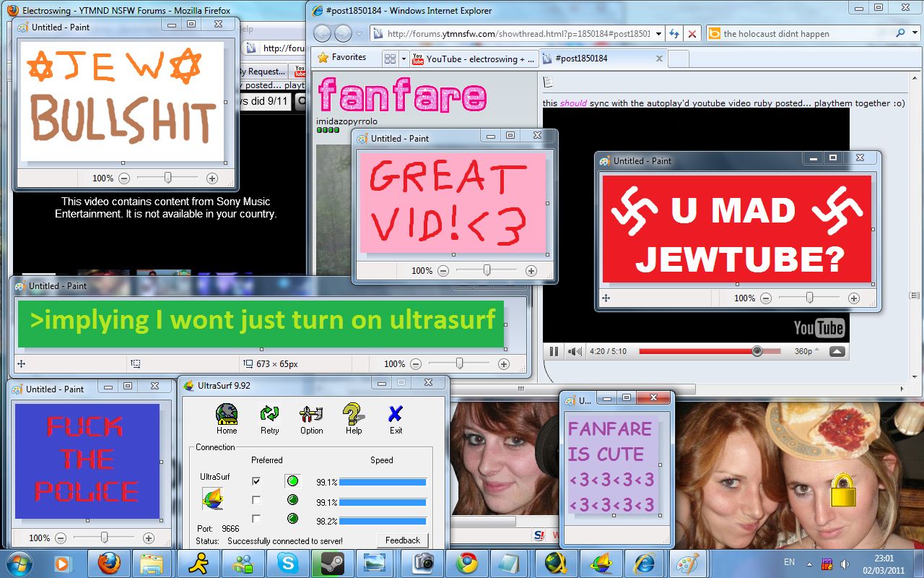This screenshot has width=924, height=578.
Task: Uncheck the first Preferred server checkbox in UltraSurf
Action: point(256,481)
